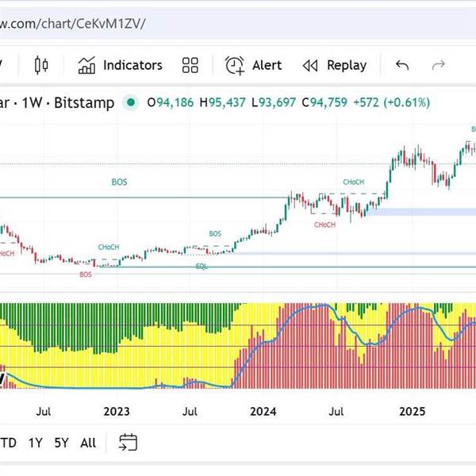Open the candlestick chart style selector

click(41, 65)
